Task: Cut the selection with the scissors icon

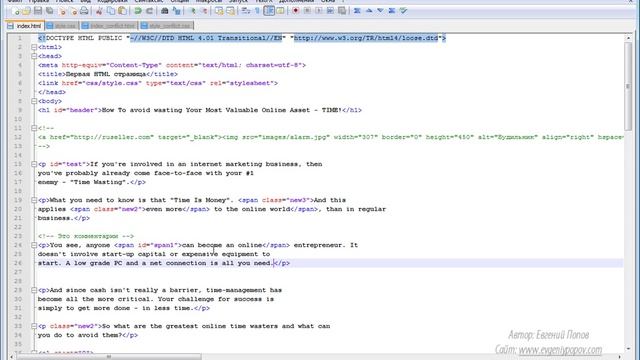Action: pyautogui.click(x=99, y=11)
